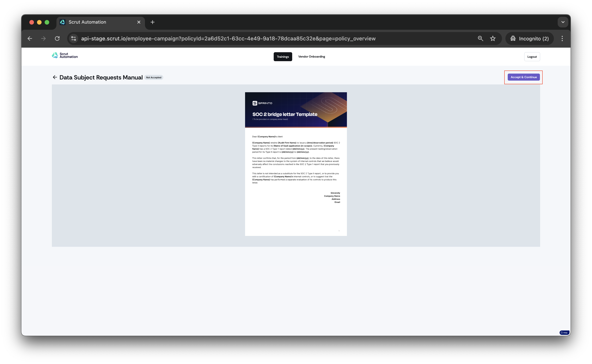Click the back arrow beside Data Subject Requests Manual
Screen dimensions: 592x364
pyautogui.click(x=55, y=77)
